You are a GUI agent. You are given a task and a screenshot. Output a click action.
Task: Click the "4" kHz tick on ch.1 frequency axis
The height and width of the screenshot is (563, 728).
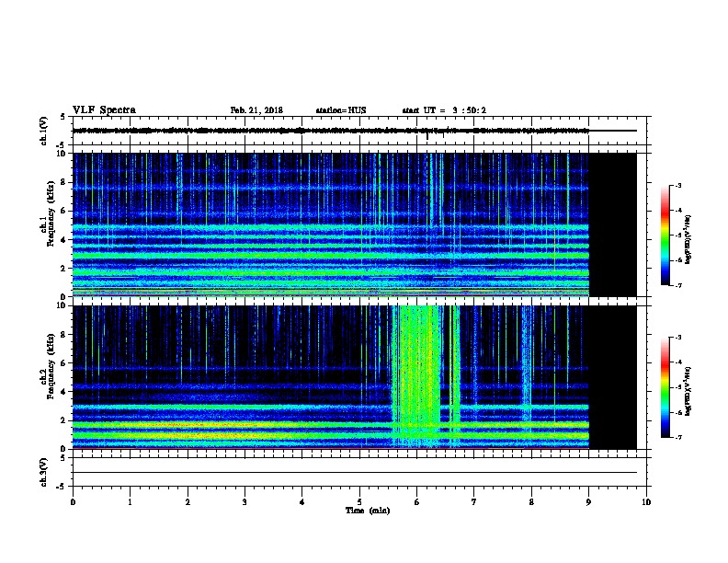[64, 240]
